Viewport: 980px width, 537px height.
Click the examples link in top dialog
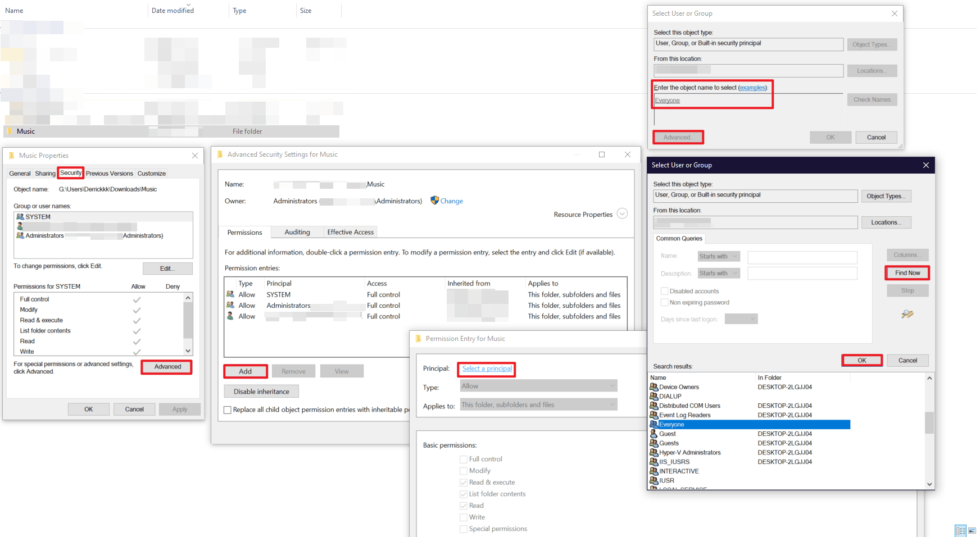pos(752,88)
